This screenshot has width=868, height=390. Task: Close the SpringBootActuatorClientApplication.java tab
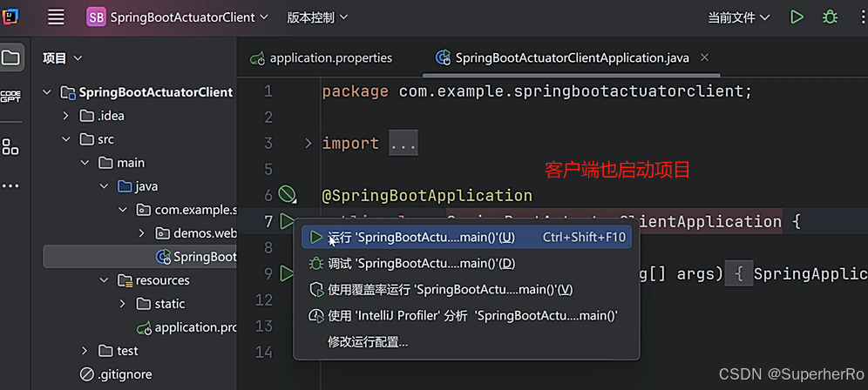704,57
